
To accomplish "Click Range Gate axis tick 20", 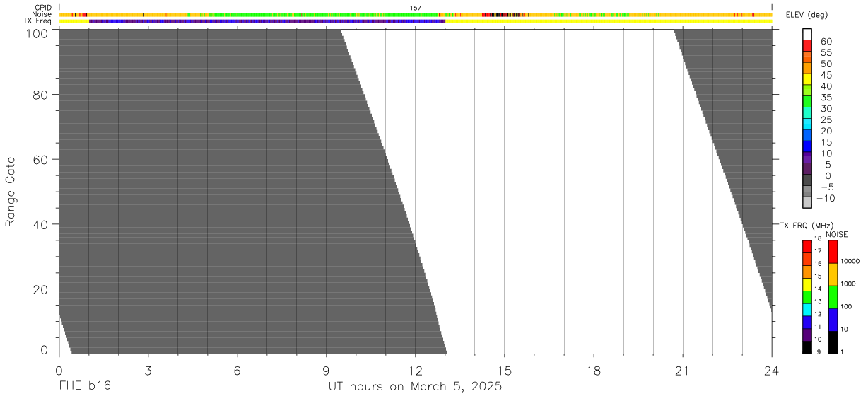I will point(40,289).
